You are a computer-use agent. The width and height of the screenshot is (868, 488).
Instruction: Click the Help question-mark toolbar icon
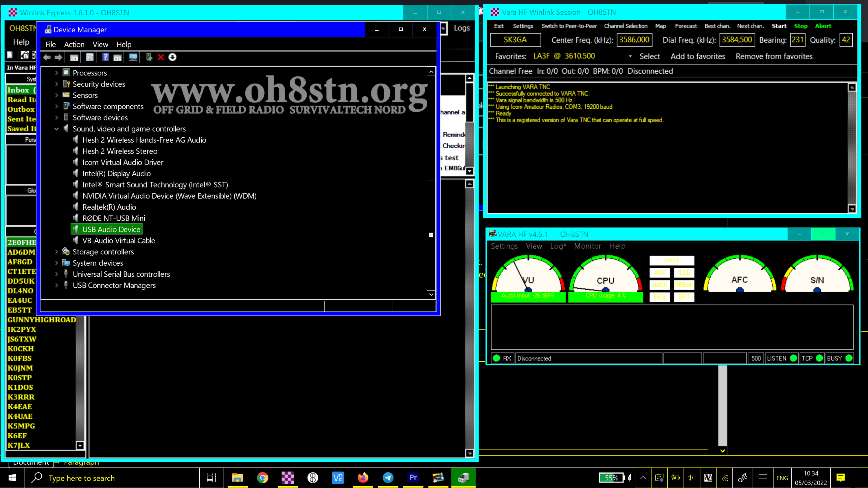click(x=106, y=57)
